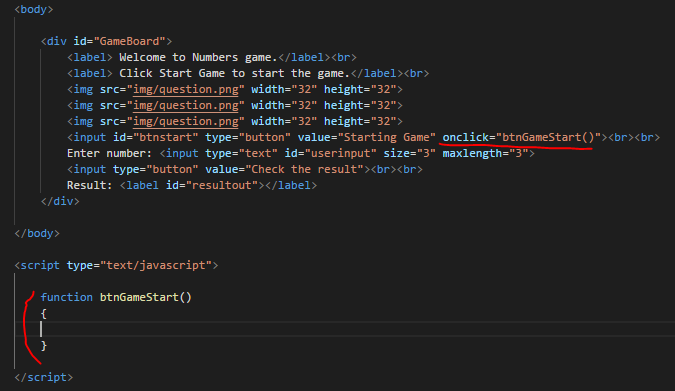Open second img/question.png source link

pos(186,106)
